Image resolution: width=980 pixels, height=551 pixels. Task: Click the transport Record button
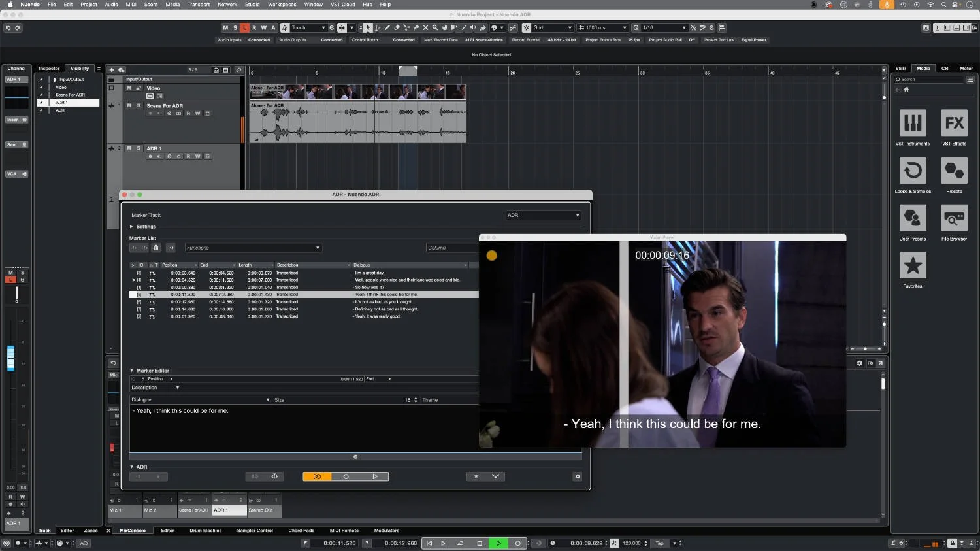tap(517, 543)
